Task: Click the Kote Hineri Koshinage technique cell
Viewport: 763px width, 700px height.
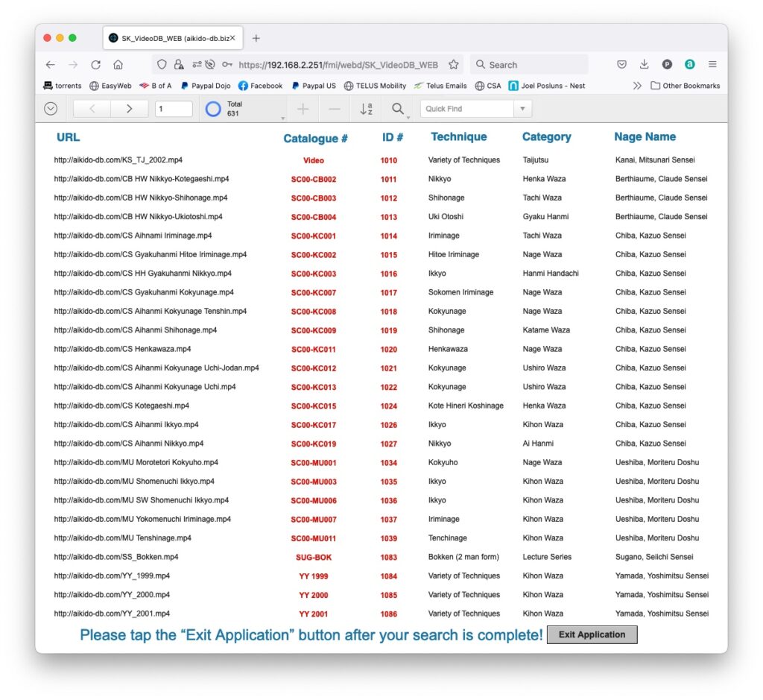Action: (466, 406)
